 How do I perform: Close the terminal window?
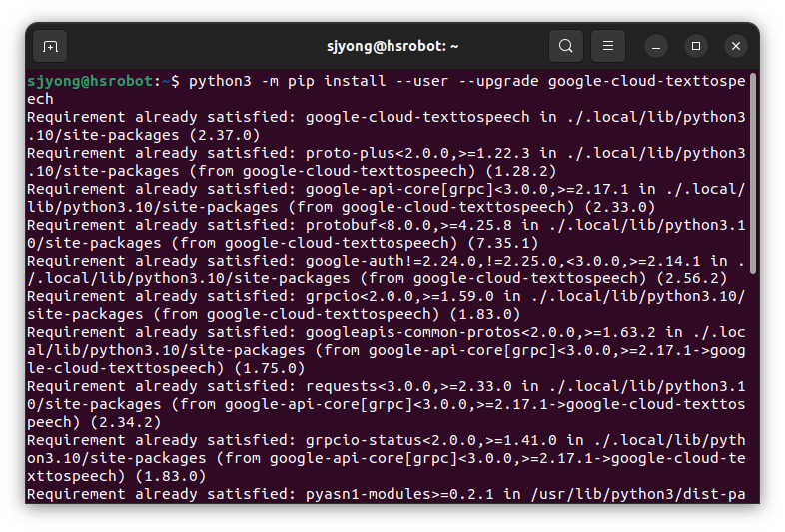pos(736,47)
